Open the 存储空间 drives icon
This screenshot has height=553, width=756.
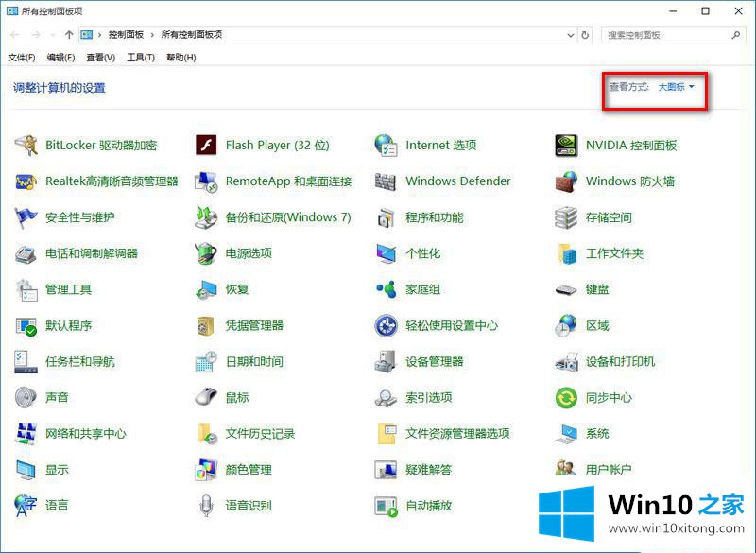pos(566,217)
